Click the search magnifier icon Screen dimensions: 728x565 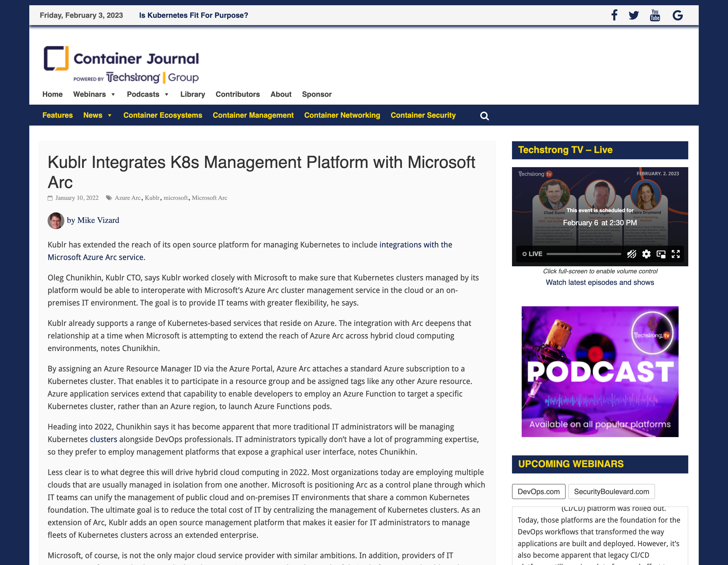[x=484, y=116]
